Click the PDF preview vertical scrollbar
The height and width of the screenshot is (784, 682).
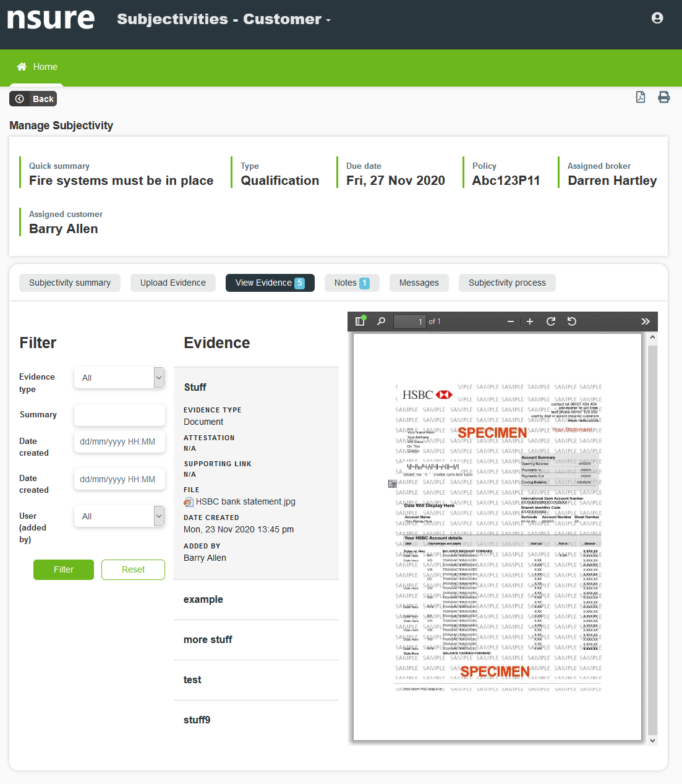[x=652, y=532]
